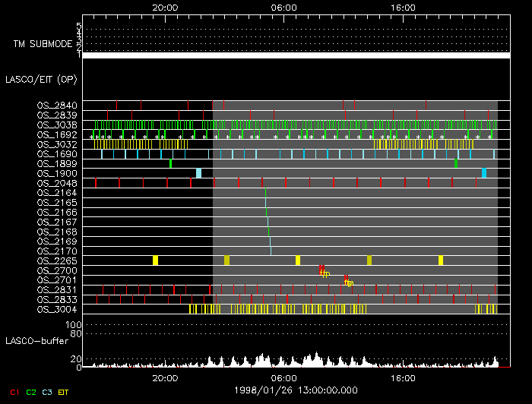Click the red marker cluster in OS_2701 row
The height and width of the screenshot is (404, 532).
pyautogui.click(x=347, y=279)
